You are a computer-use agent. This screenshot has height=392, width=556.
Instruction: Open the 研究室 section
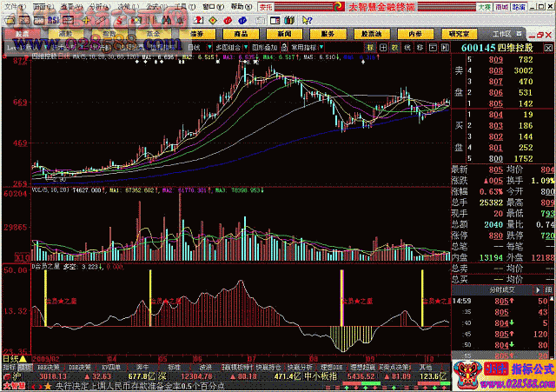(428, 34)
